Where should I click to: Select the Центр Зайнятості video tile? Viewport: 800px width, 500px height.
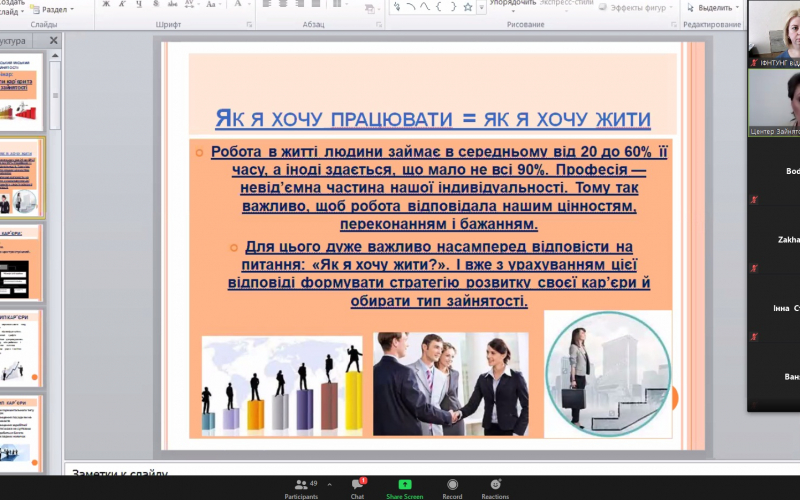click(x=774, y=103)
